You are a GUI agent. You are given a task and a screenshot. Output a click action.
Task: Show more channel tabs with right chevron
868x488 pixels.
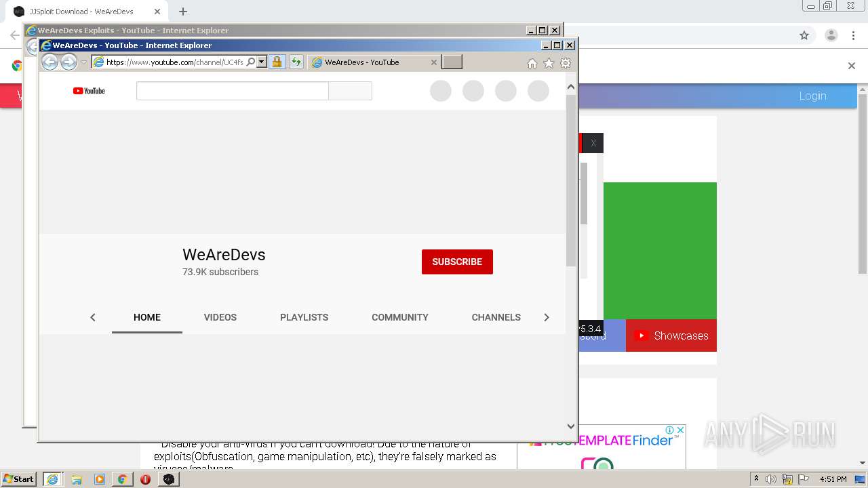[547, 317]
